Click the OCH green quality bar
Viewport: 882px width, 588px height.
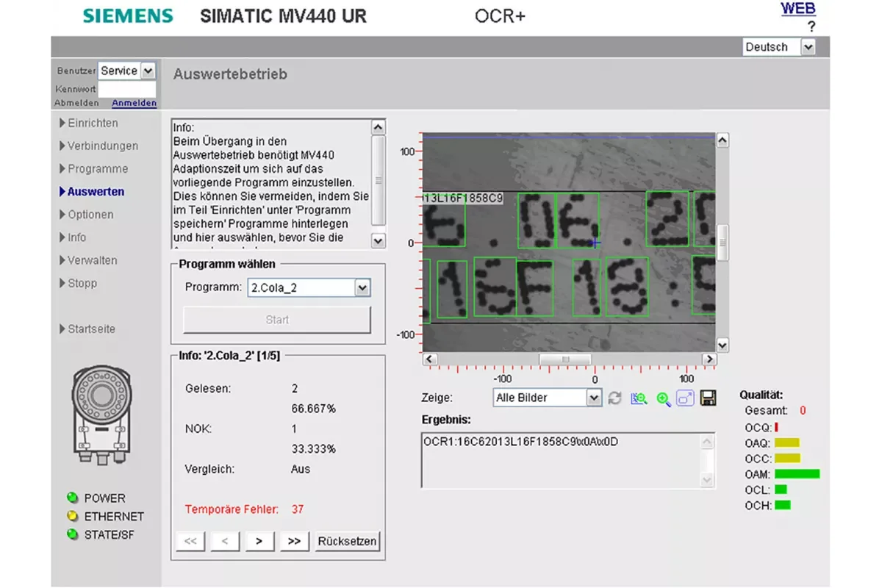[x=783, y=505]
